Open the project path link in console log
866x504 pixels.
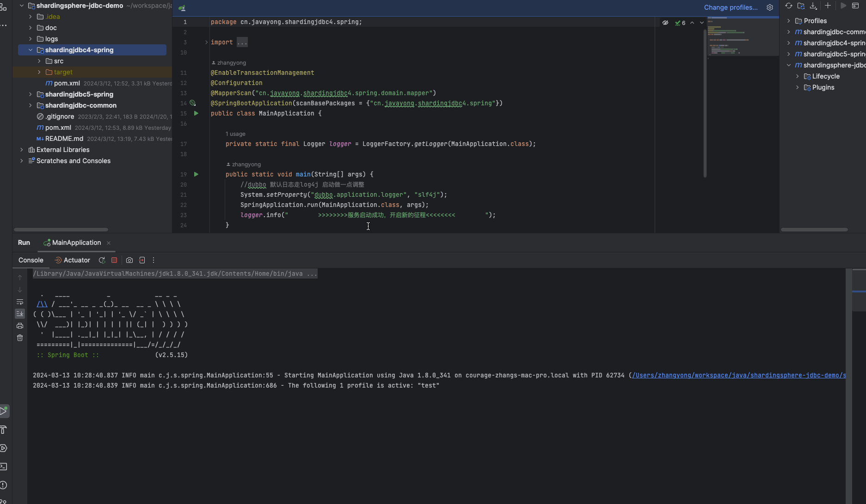pos(738,375)
